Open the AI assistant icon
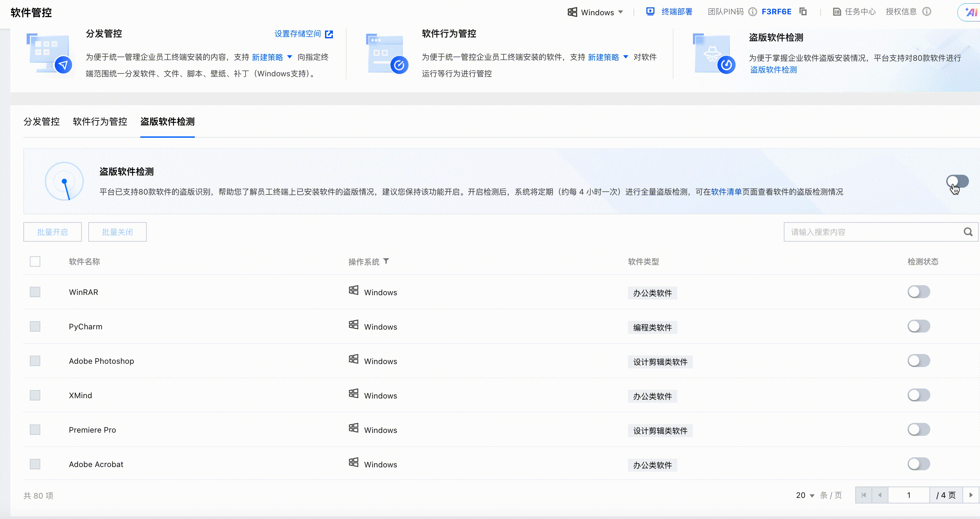Image resolution: width=980 pixels, height=519 pixels. click(971, 12)
